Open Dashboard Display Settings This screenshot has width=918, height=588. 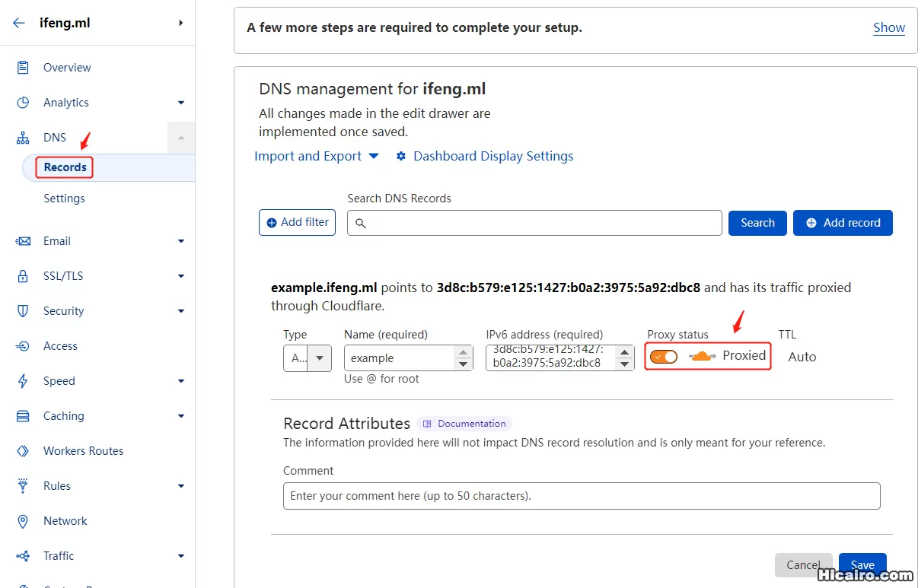click(x=493, y=156)
